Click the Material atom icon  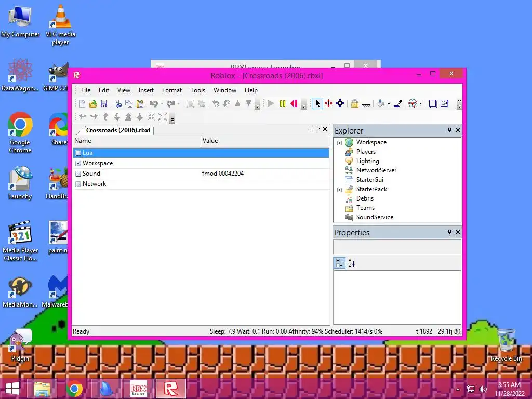coord(413,103)
